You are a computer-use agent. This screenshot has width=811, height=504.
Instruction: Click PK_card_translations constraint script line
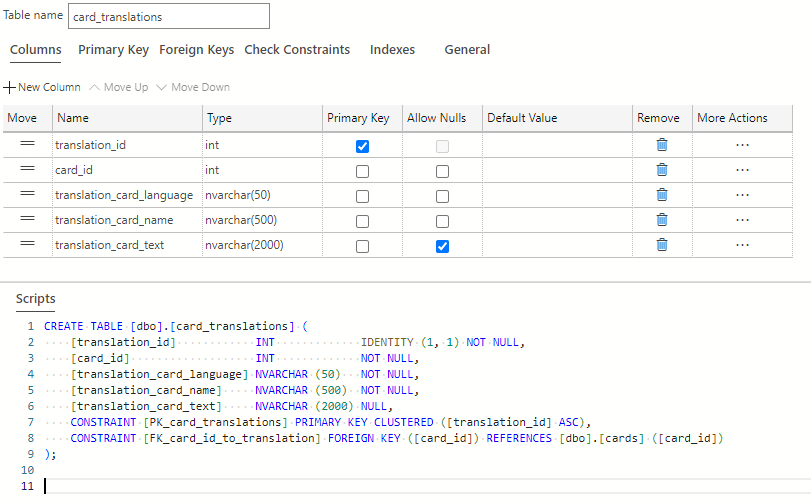pyautogui.click(x=331, y=422)
